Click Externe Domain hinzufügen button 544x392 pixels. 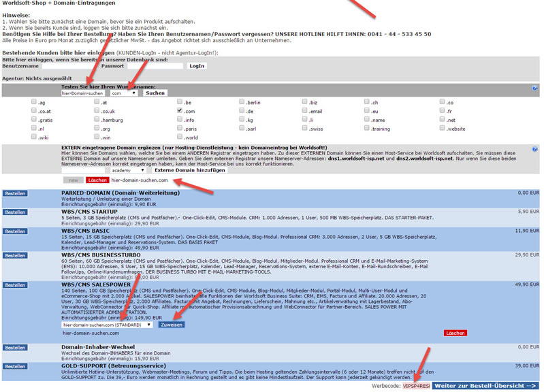(190, 170)
